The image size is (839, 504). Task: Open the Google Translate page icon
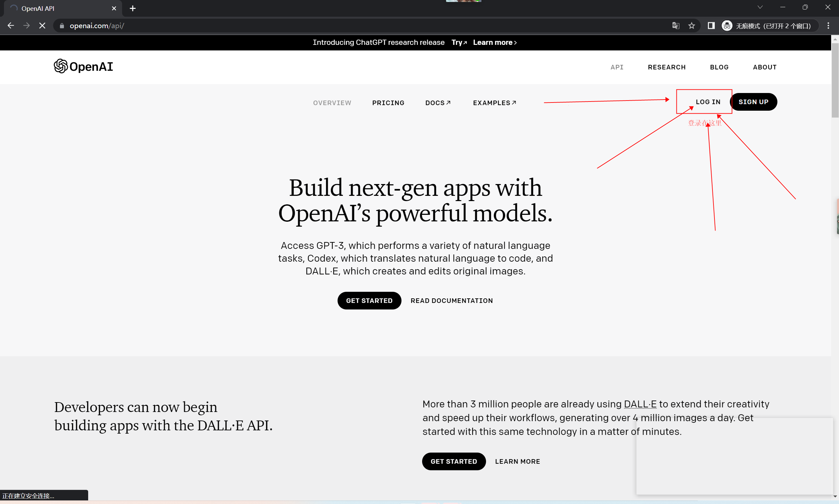(675, 26)
